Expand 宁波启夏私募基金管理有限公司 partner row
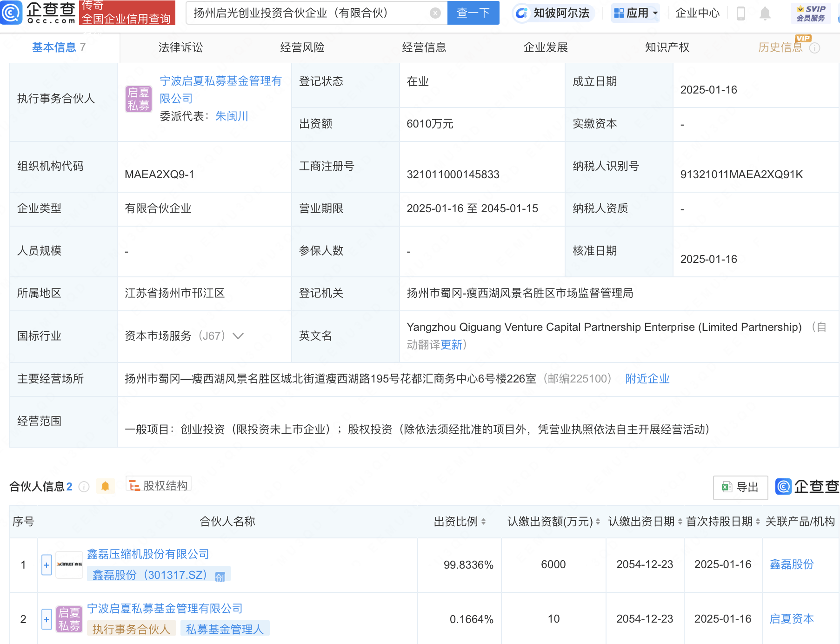 [46, 619]
